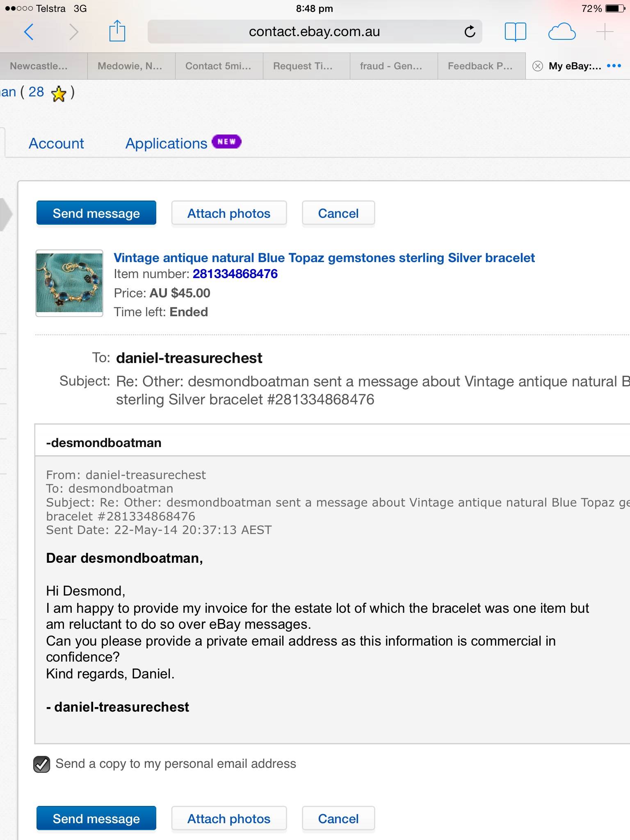Image resolution: width=630 pixels, height=840 pixels.
Task: Expand the left sidebar arrow handle
Action: coord(6,214)
